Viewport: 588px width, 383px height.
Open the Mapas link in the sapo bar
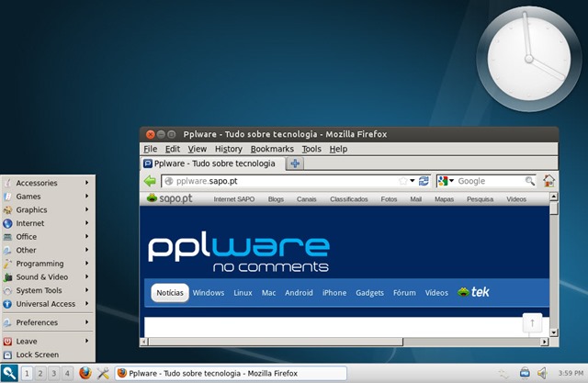pos(444,199)
